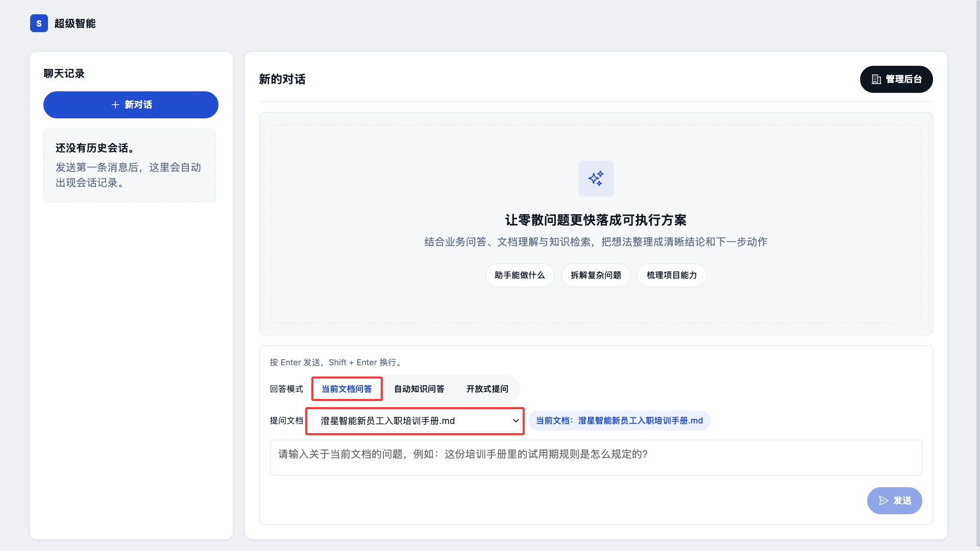Switch to 自动知识问答 mode

click(x=419, y=389)
